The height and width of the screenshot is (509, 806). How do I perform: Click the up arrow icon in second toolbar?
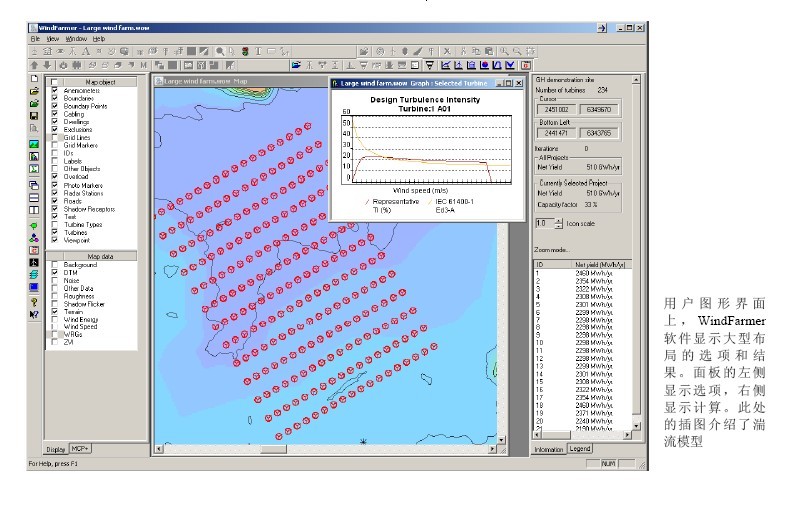pos(34,65)
